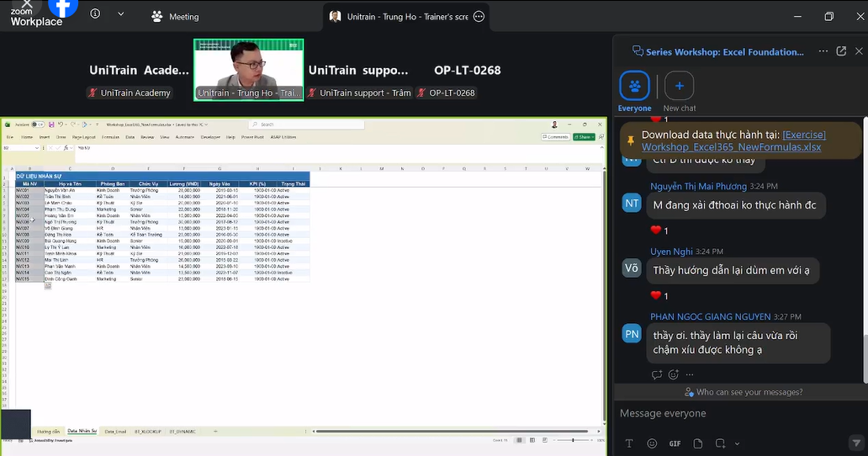Image resolution: width=868 pixels, height=456 pixels.
Task: Close the chat side panel
Action: click(859, 51)
